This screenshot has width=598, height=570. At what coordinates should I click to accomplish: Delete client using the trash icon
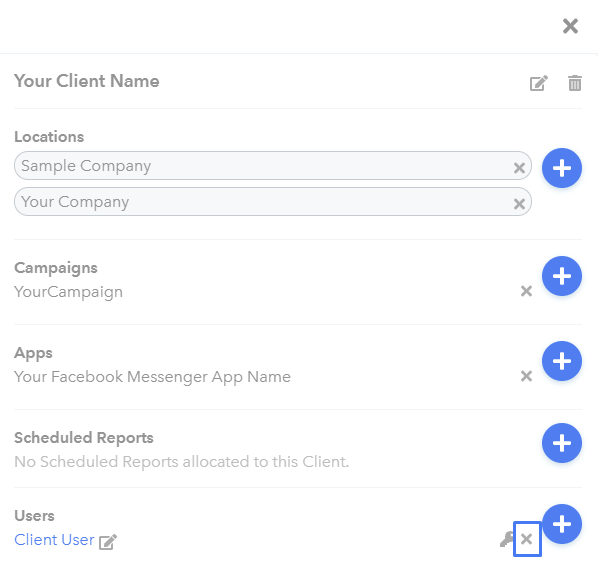pos(574,83)
